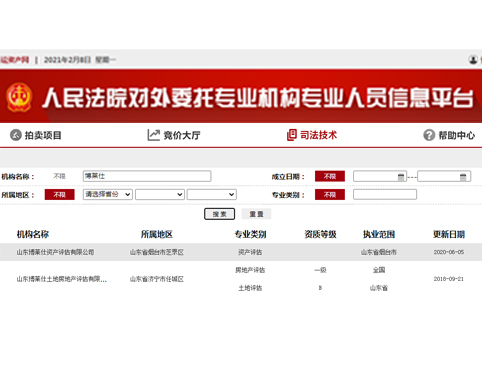Viewport: 482px width, 378px height.
Task: Open the calendar icon in end date field
Action: (463, 177)
